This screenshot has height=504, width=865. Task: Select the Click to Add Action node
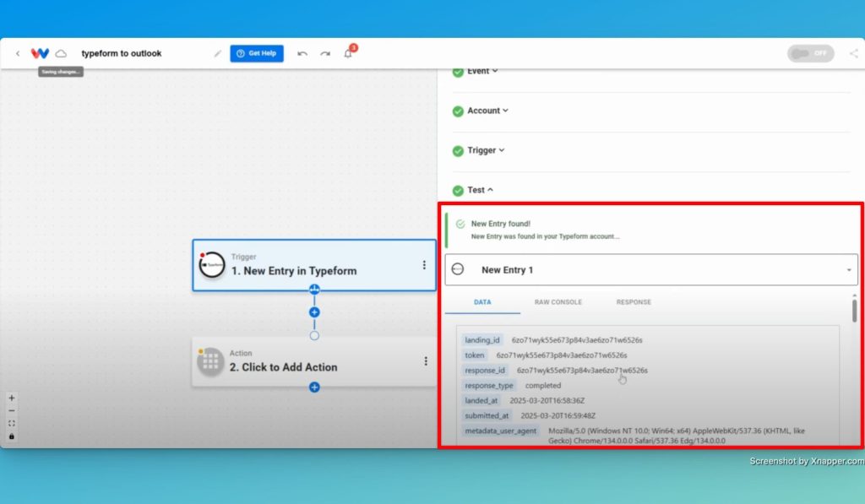pyautogui.click(x=314, y=361)
